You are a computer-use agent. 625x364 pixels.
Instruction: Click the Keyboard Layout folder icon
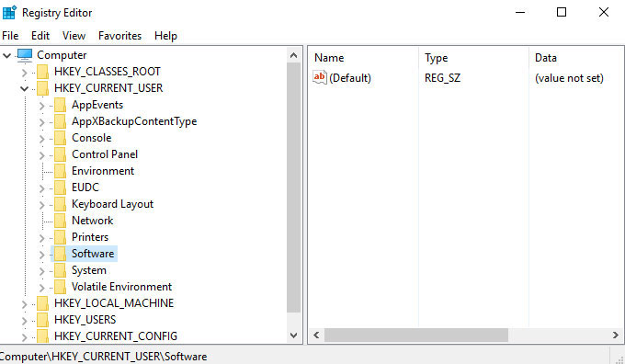(x=60, y=204)
